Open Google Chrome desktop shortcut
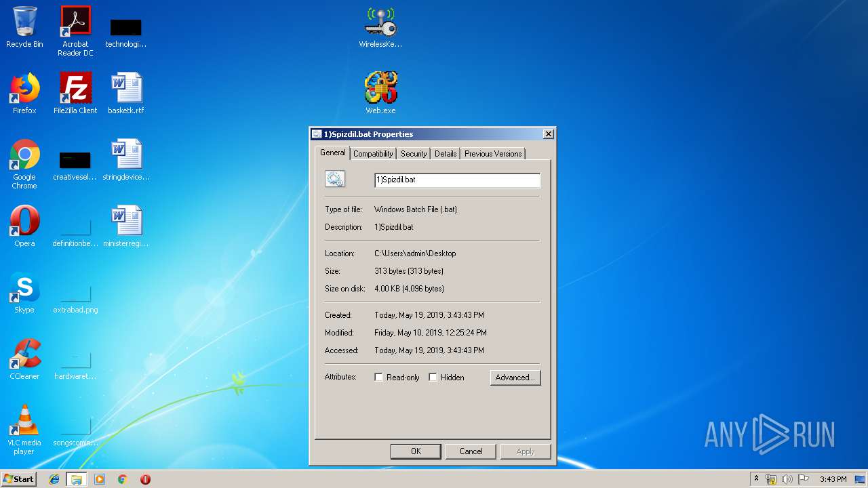This screenshot has height=488, width=868. tap(24, 164)
